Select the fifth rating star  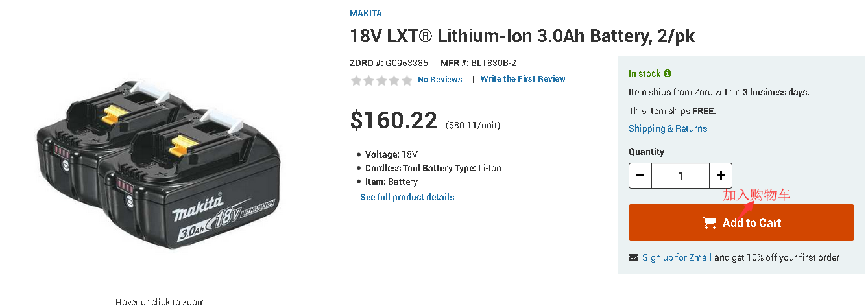[407, 80]
